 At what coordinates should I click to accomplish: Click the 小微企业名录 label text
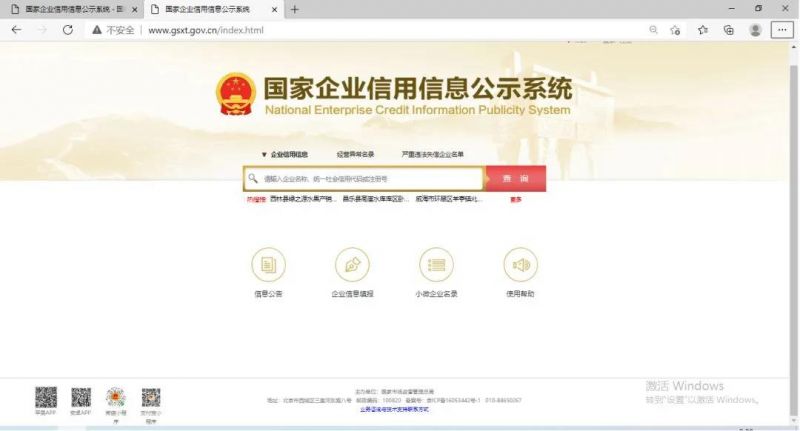coord(436,294)
